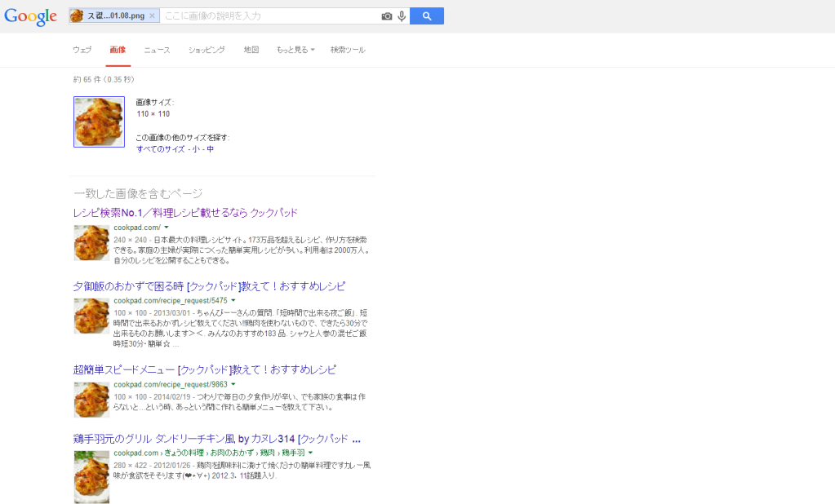
Task: Expand the もっと見る dropdown
Action: [295, 50]
